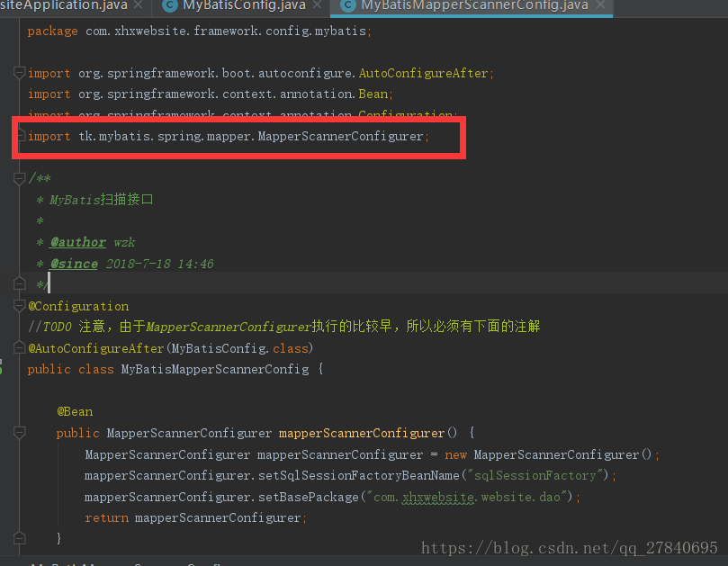Collapse the import statements block
Viewport: 728px width, 566px height.
tap(20, 72)
